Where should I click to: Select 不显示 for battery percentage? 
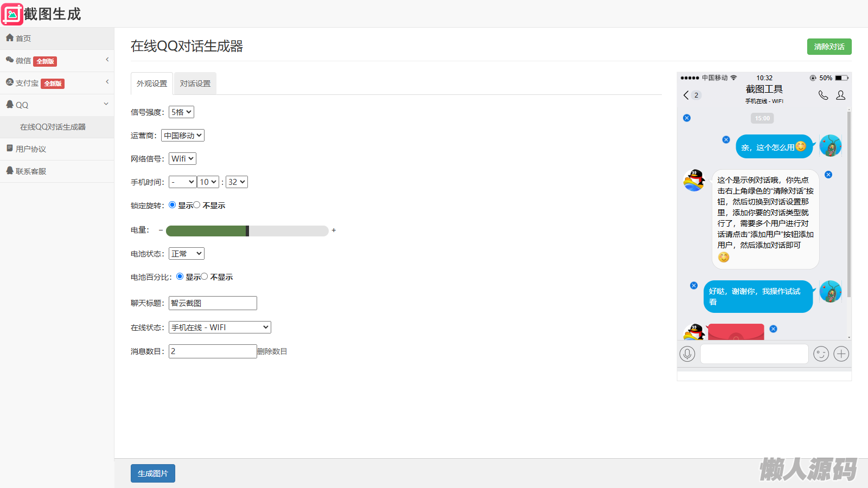(x=205, y=277)
